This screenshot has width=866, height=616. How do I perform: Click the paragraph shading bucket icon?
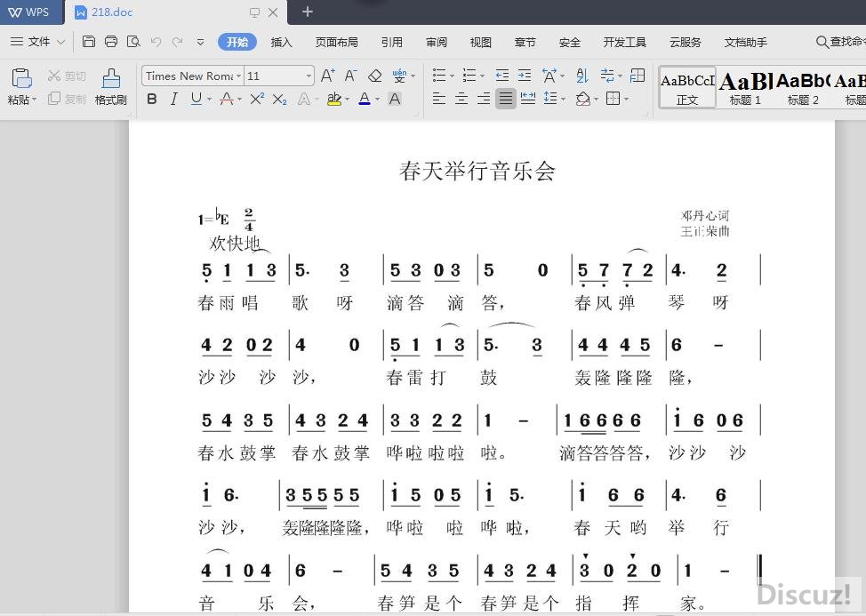pyautogui.click(x=582, y=99)
